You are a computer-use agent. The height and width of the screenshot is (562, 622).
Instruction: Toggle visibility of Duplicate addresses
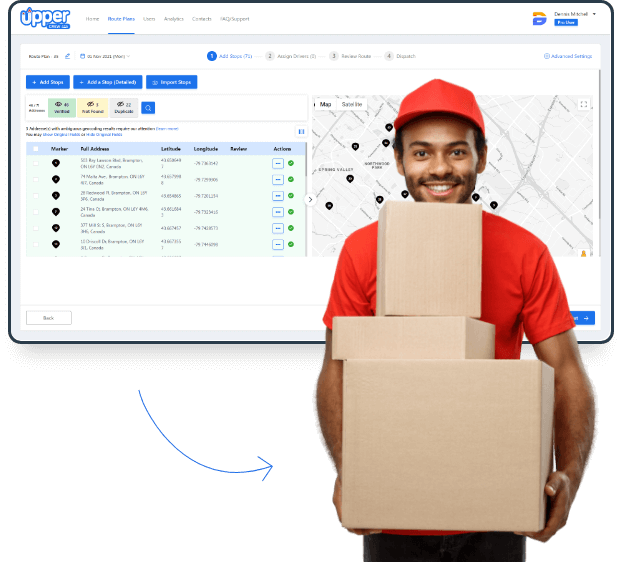(124, 107)
